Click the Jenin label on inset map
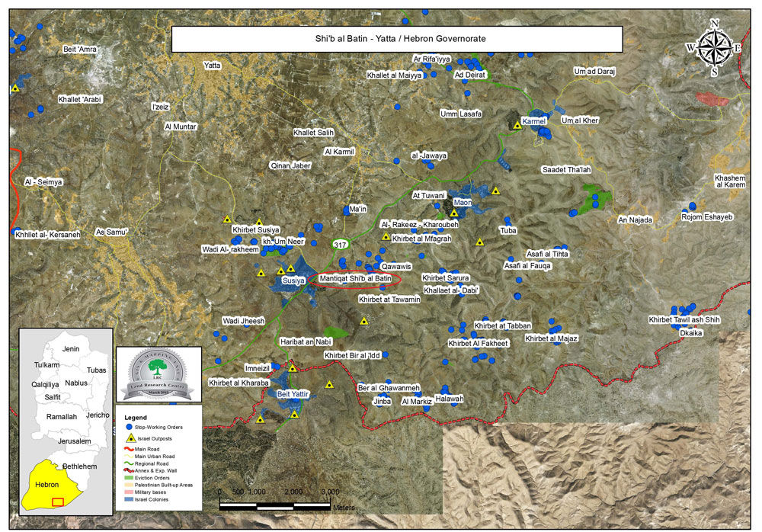 tap(70, 348)
